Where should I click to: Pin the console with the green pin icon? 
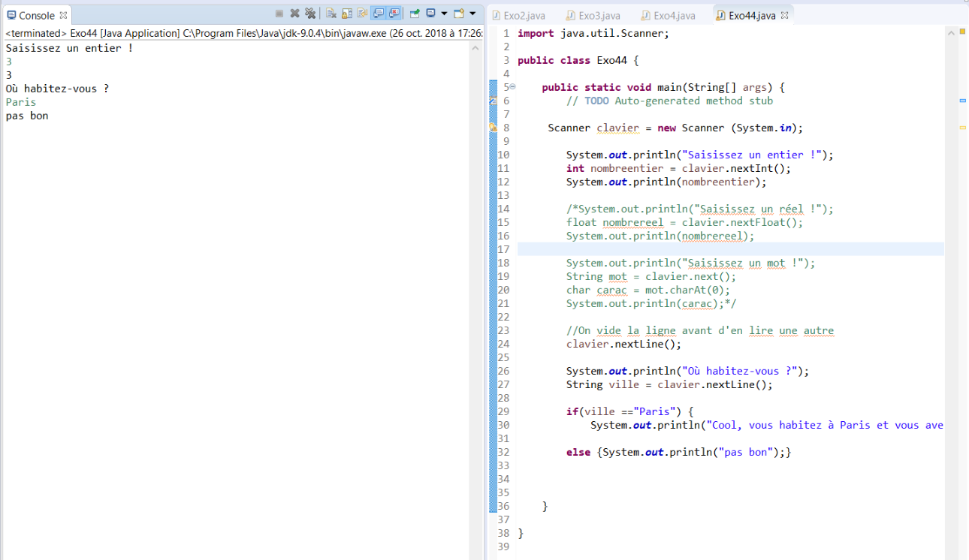[415, 14]
